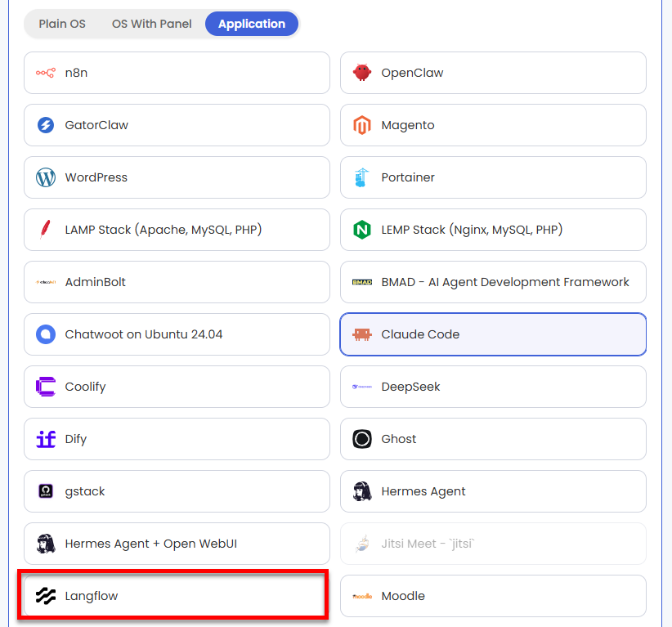The width and height of the screenshot is (672, 627).
Task: Select the GatorClaw label
Action: 96,125
